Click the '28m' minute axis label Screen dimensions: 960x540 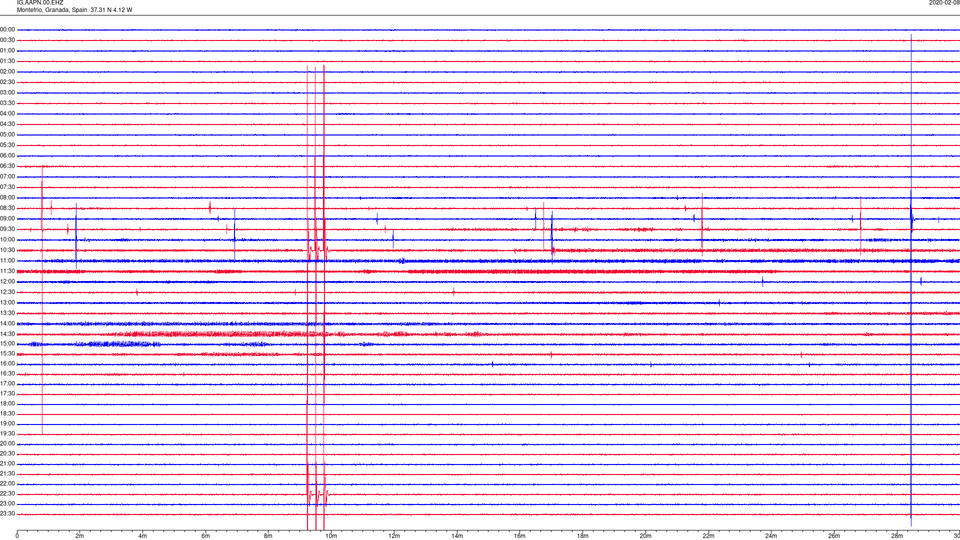(x=896, y=536)
